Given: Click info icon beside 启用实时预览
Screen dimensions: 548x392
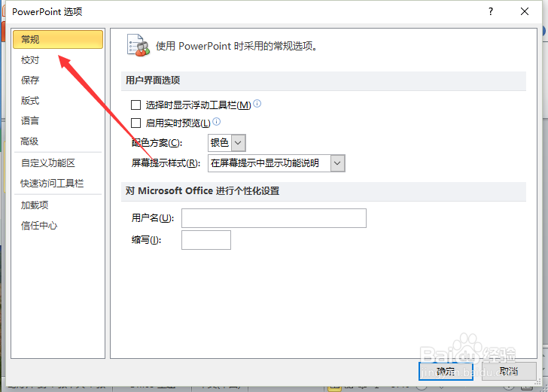Looking at the screenshot, I should 217,122.
